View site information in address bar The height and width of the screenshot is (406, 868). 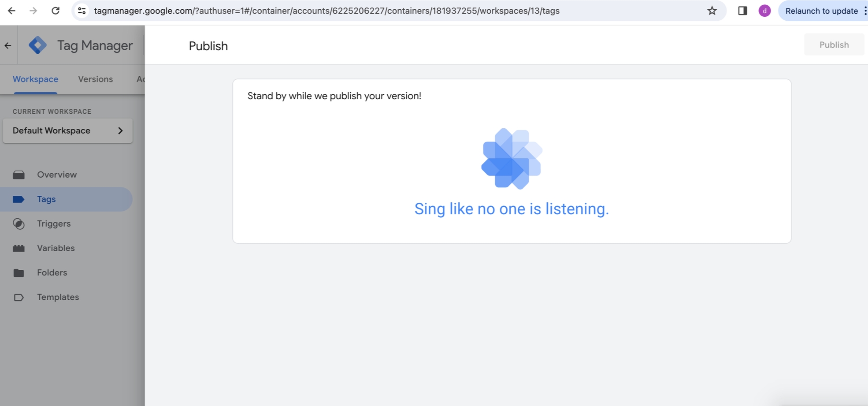coord(82,11)
